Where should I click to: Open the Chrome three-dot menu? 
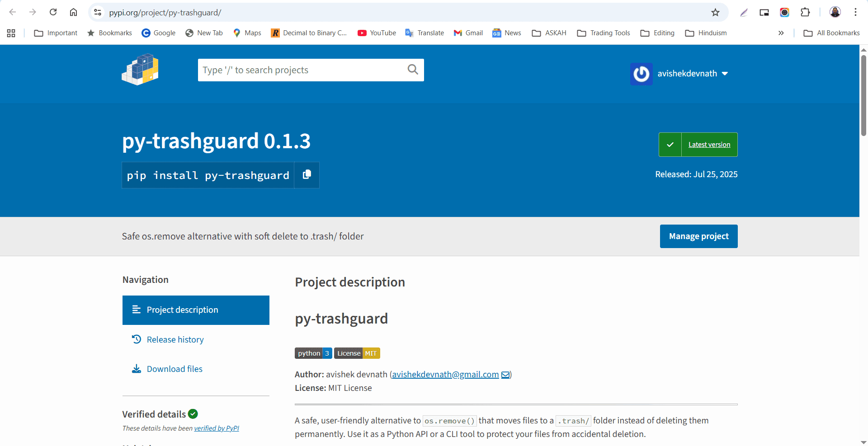(x=855, y=12)
